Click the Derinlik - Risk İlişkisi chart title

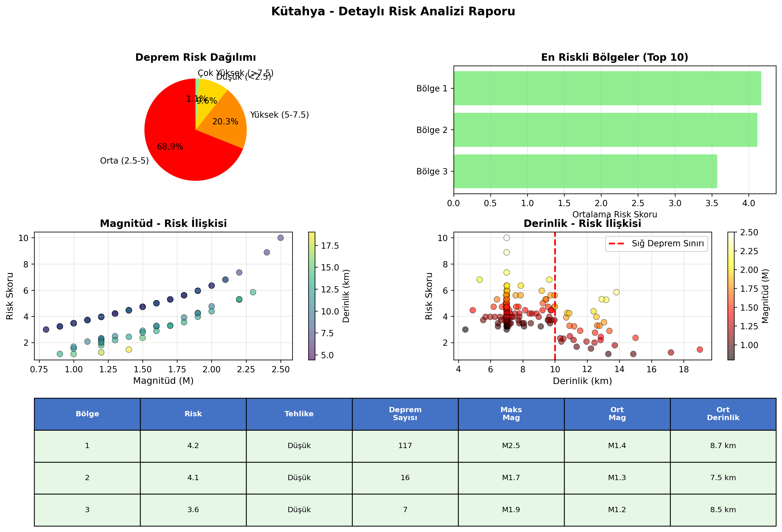click(582, 223)
